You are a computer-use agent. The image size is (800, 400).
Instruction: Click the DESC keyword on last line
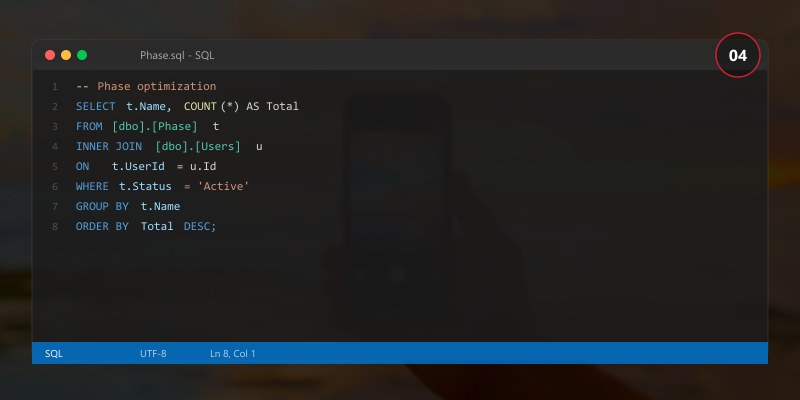pos(197,226)
